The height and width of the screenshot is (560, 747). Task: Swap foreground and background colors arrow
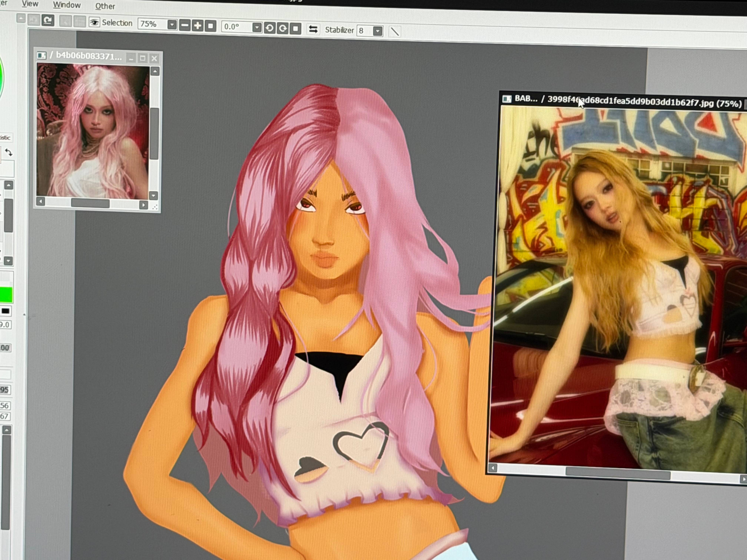point(9,153)
